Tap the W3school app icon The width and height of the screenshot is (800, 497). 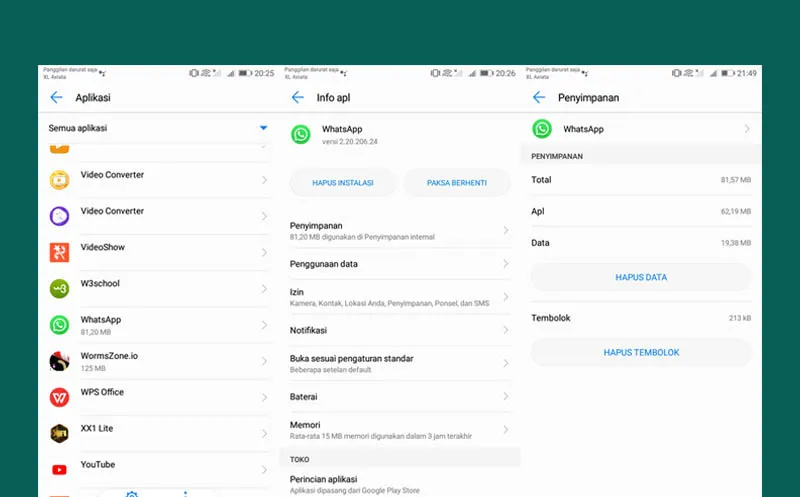[60, 288]
